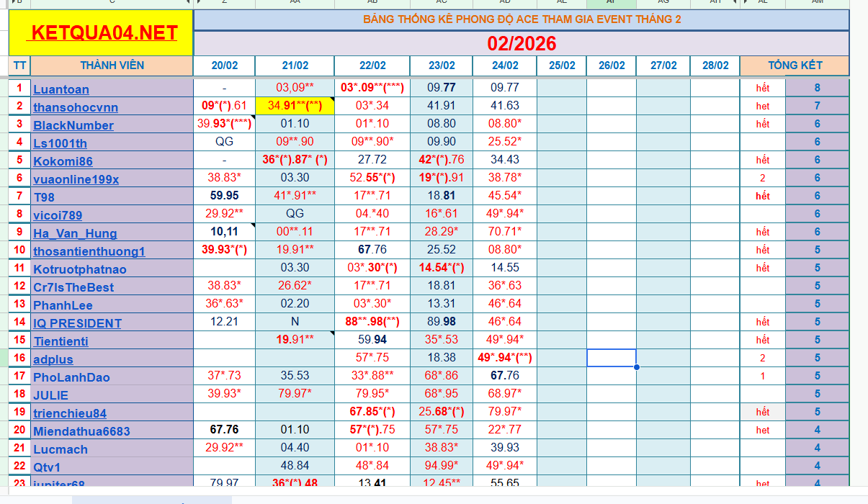This screenshot has height=504, width=868.
Task: Follow the vuaonline199x link
Action: pyautogui.click(x=76, y=179)
